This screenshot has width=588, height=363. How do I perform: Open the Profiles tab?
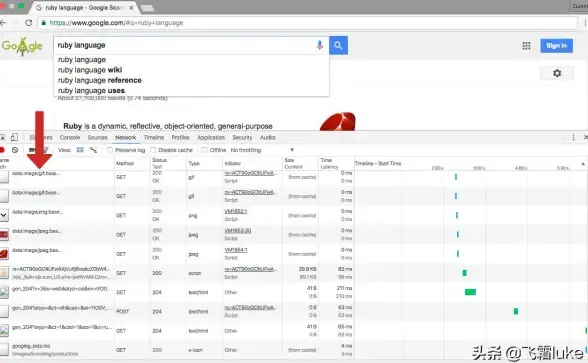[180, 138]
